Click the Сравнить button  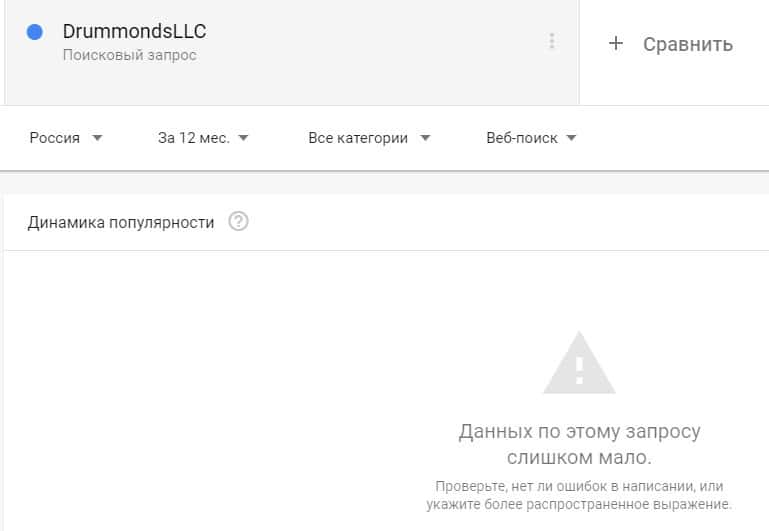pos(671,44)
